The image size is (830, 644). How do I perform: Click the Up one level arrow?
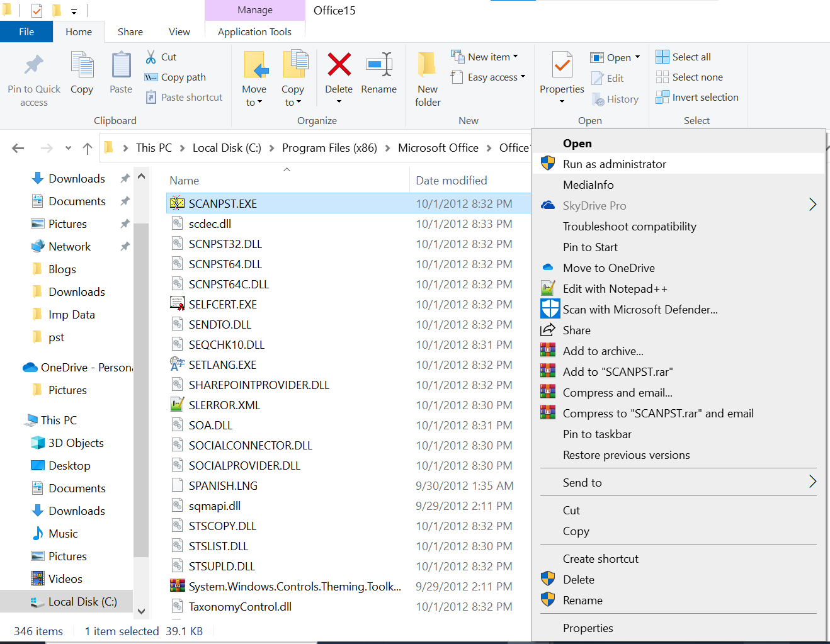coord(88,148)
